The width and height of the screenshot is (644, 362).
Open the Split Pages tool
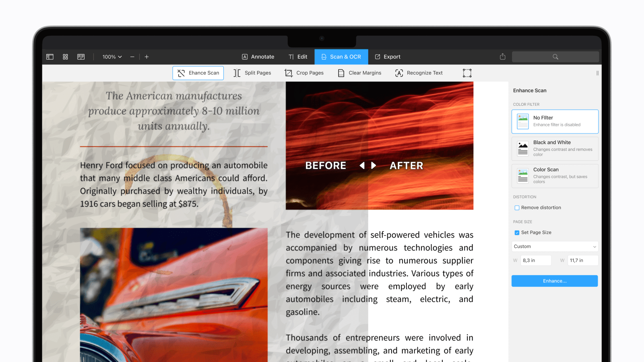pos(252,73)
